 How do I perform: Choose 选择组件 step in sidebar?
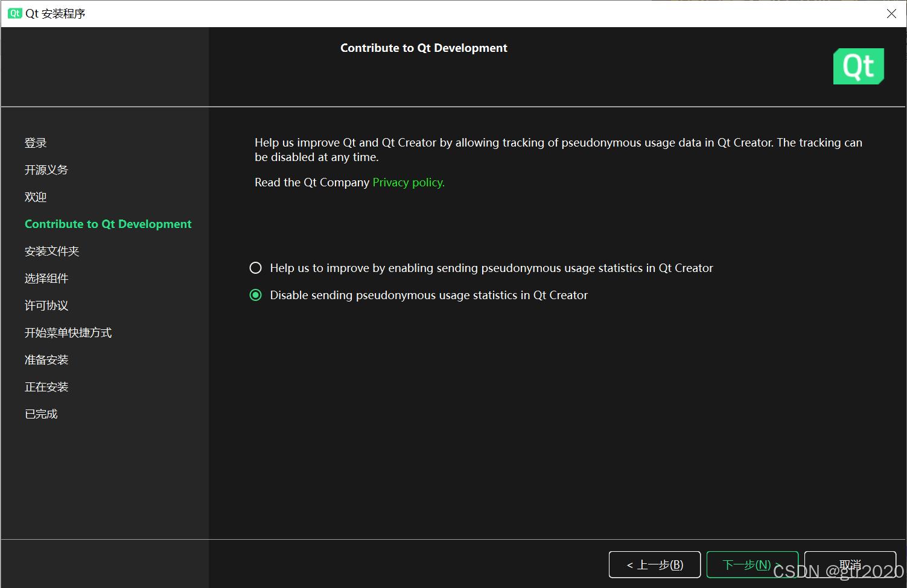pyautogui.click(x=46, y=279)
